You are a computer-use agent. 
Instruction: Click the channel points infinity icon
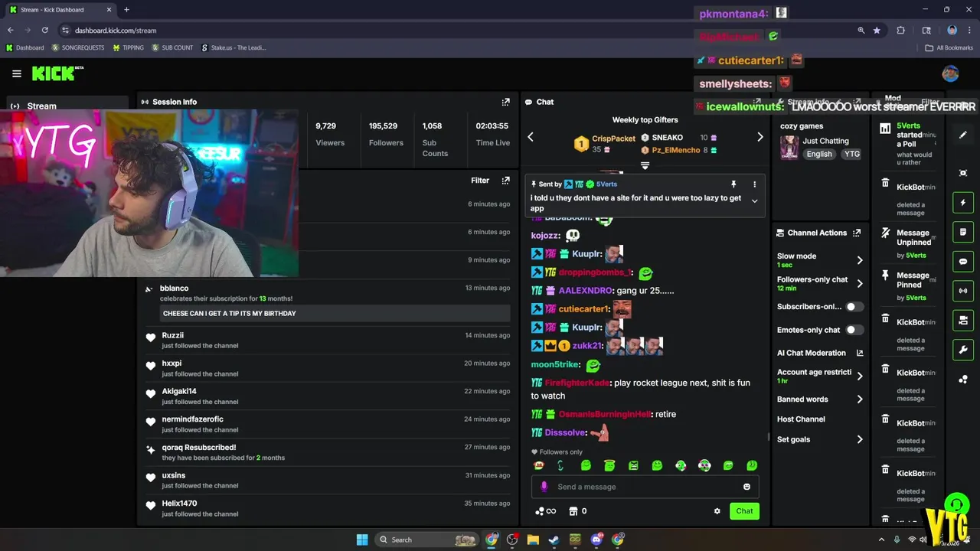546,511
